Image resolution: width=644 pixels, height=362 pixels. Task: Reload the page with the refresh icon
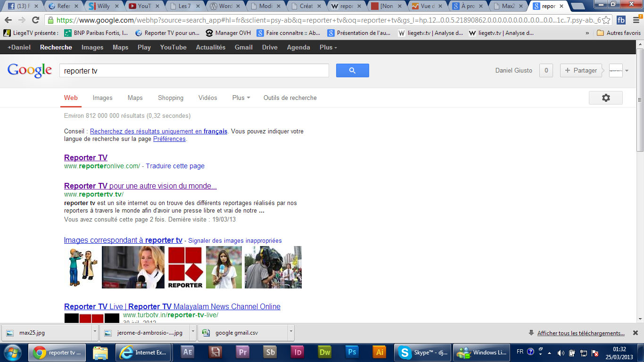[x=35, y=20]
